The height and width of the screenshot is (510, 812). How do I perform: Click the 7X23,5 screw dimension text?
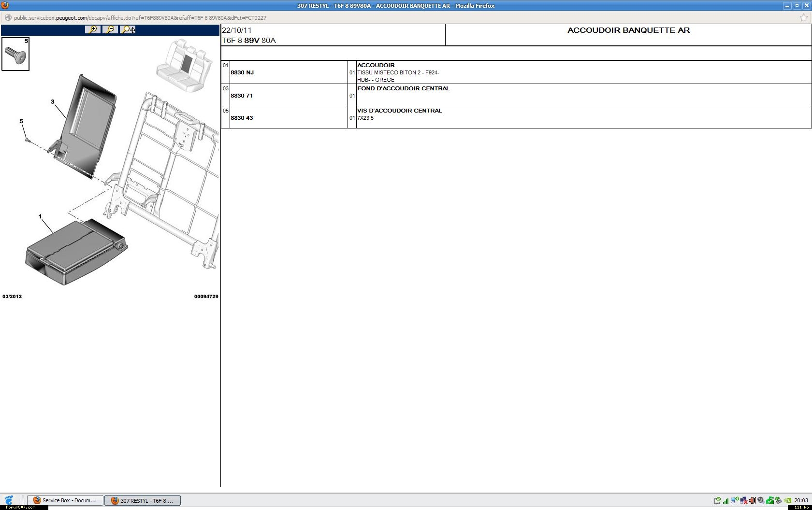tap(365, 118)
